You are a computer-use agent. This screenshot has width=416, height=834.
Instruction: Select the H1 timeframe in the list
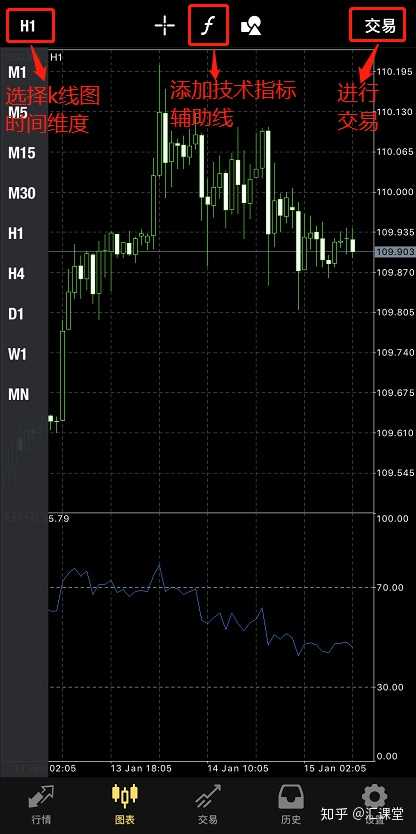16,233
